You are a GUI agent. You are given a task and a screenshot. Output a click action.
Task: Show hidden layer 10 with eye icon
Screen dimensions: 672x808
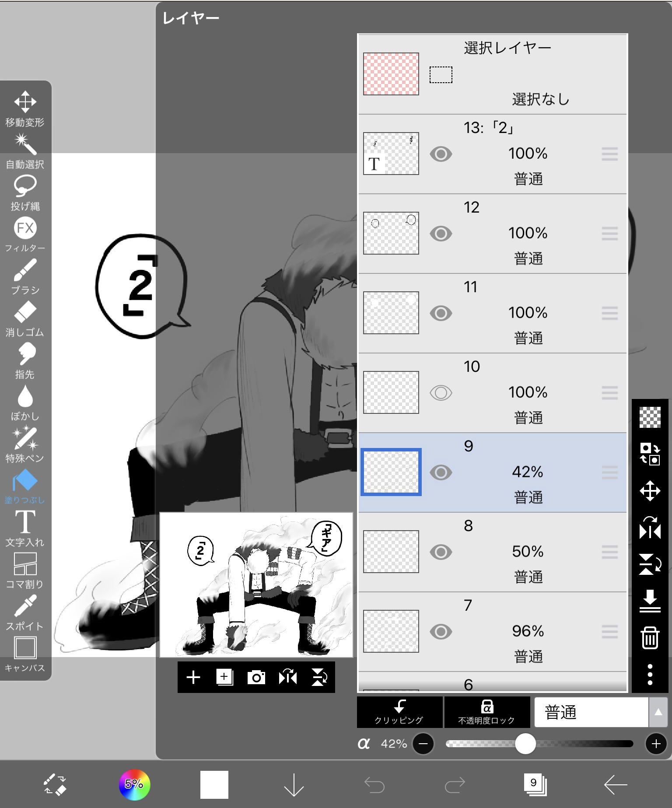[441, 393]
